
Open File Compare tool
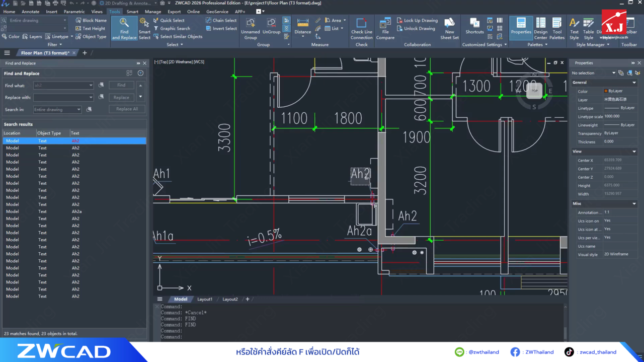point(385,29)
